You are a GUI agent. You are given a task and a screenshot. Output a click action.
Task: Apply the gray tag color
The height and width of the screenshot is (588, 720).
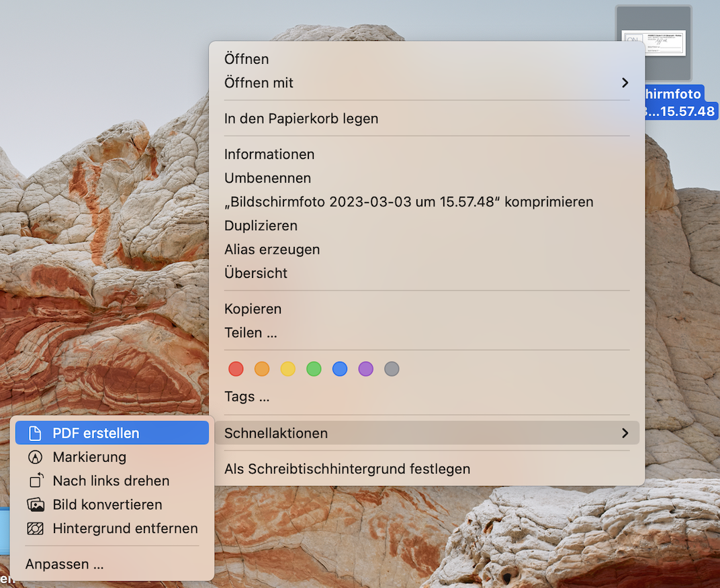pyautogui.click(x=392, y=369)
